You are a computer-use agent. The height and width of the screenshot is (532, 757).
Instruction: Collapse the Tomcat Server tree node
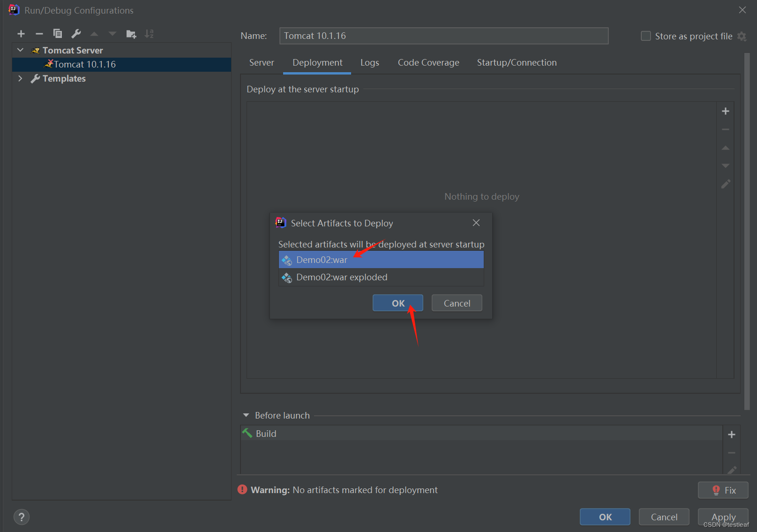(x=20, y=50)
